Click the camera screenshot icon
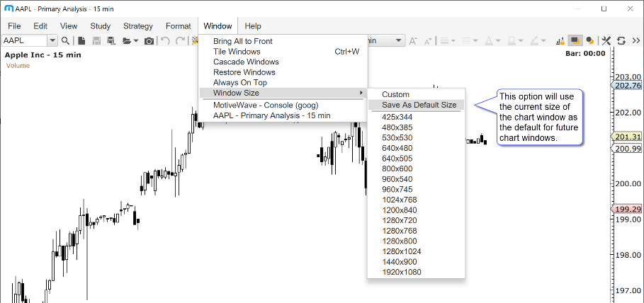The height and width of the screenshot is (303, 644). tap(149, 41)
